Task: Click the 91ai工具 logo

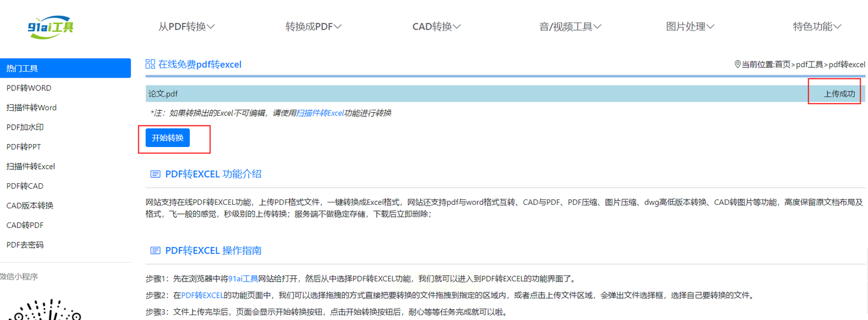Action: (51, 28)
